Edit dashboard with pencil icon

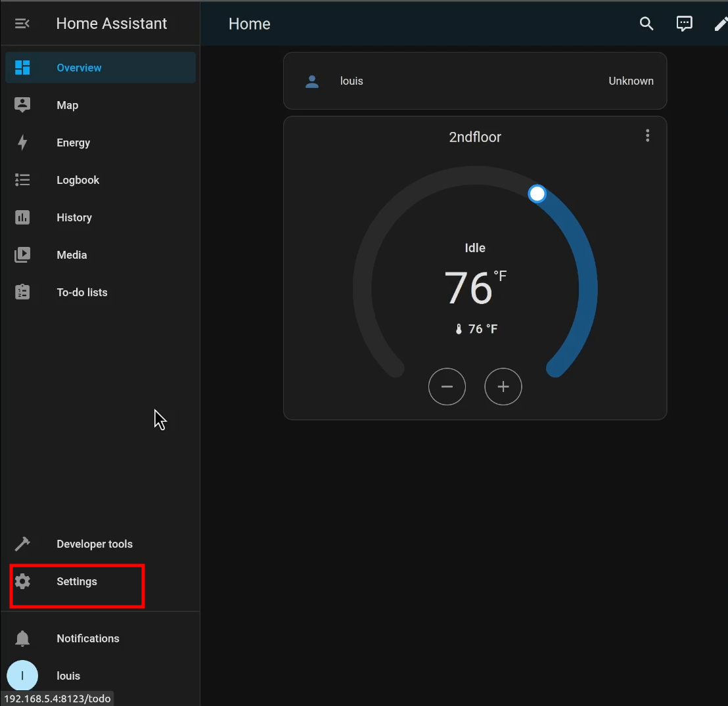721,24
